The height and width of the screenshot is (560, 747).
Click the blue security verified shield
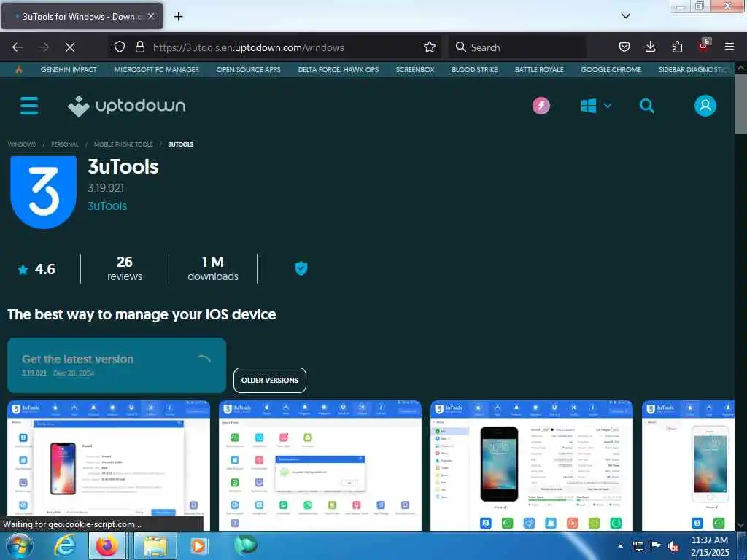click(x=301, y=268)
